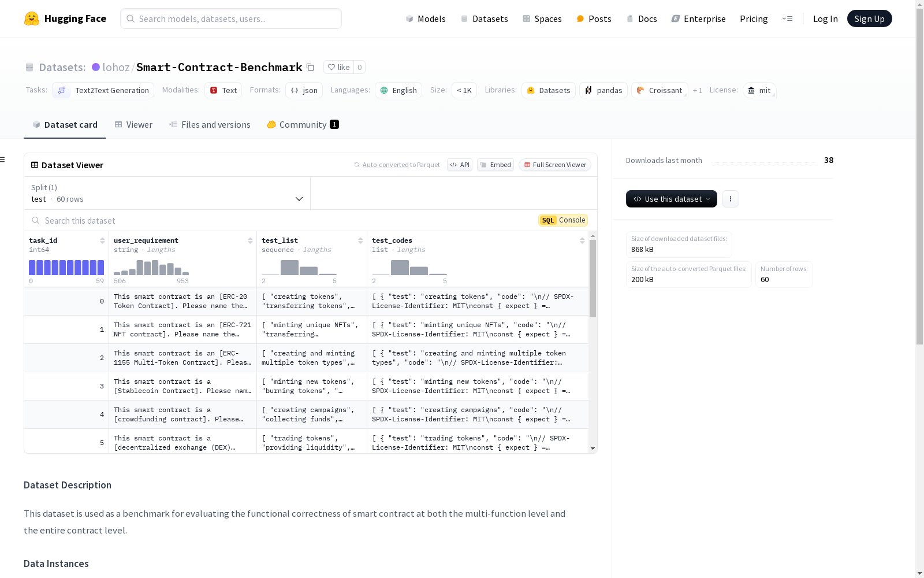Click the table scrollbar down arrow
Image resolution: width=924 pixels, height=578 pixels.
(x=593, y=449)
